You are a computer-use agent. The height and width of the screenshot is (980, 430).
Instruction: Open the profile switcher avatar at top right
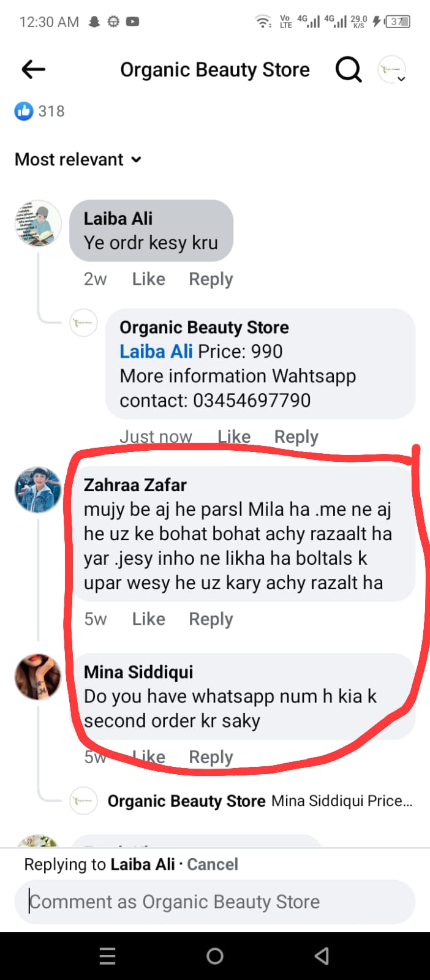click(392, 70)
